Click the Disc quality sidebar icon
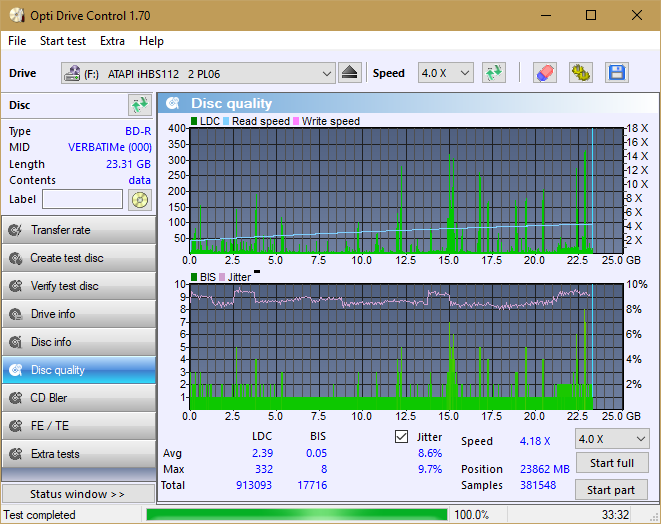 (16, 370)
